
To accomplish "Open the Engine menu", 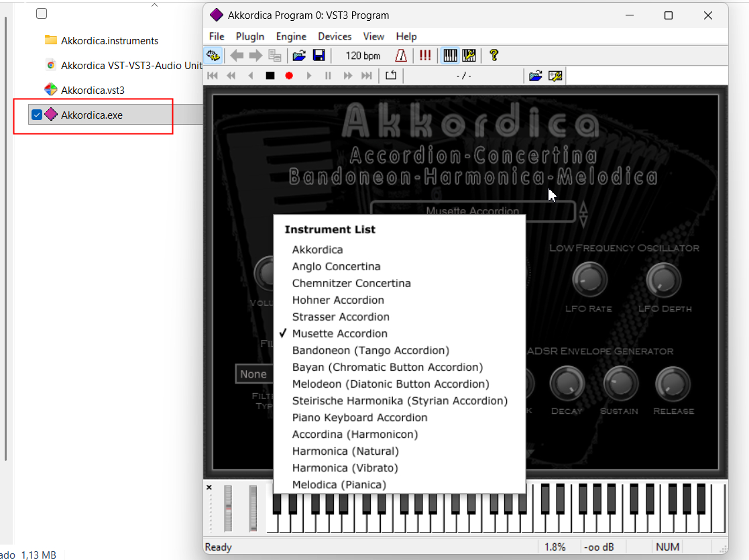I will [291, 36].
